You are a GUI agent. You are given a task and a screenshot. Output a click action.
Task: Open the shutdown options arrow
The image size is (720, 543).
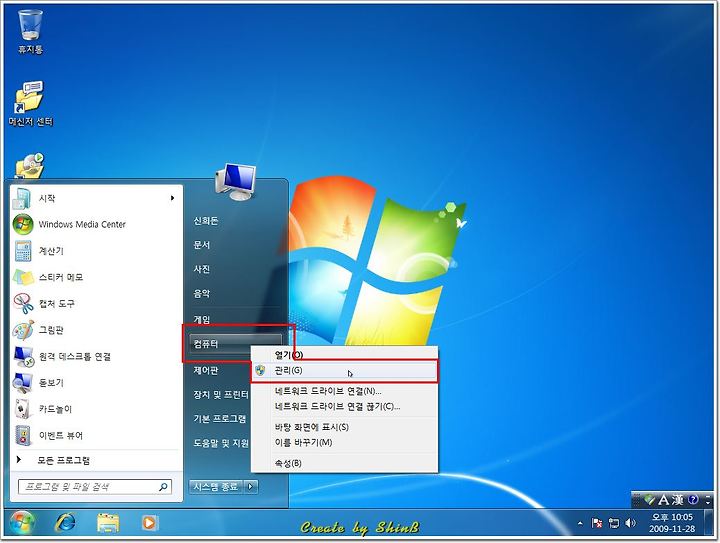point(251,487)
